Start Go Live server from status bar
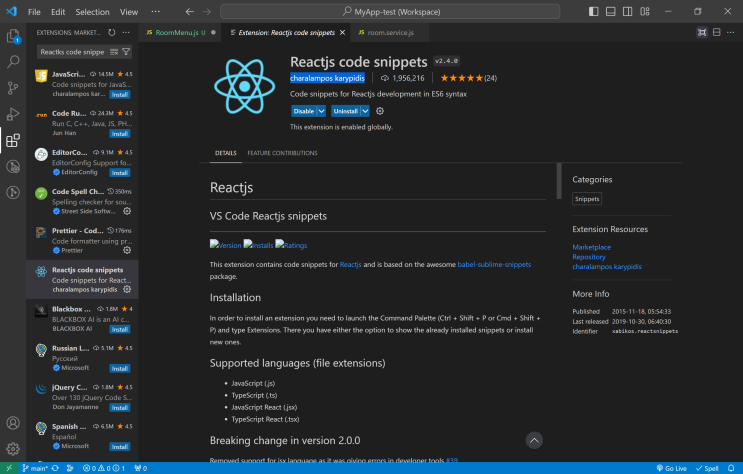Viewport: 743px width, 474px height. click(671, 468)
